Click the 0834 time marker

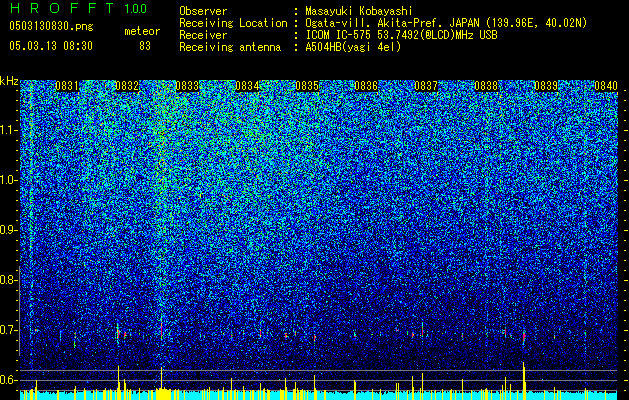(247, 86)
